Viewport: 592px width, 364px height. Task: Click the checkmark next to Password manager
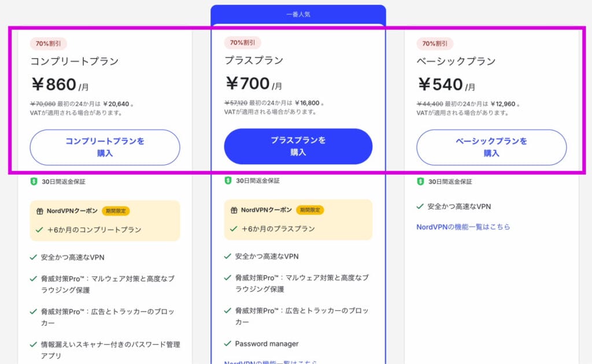point(227,343)
